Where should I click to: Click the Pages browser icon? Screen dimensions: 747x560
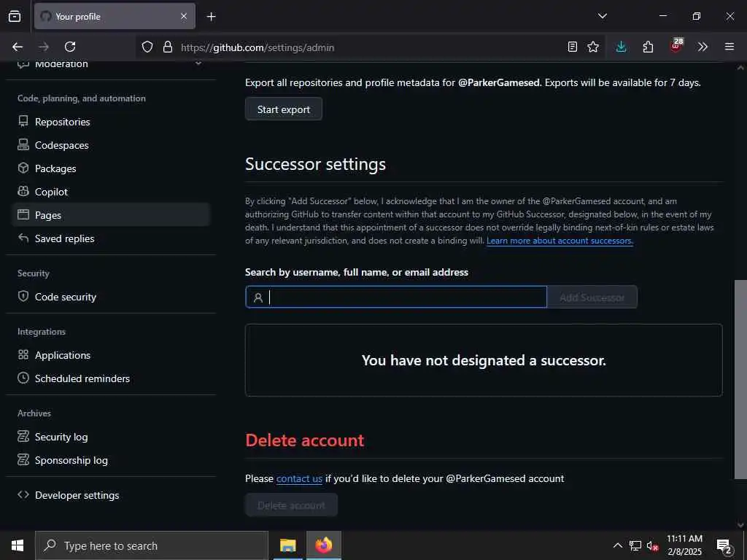(x=23, y=215)
